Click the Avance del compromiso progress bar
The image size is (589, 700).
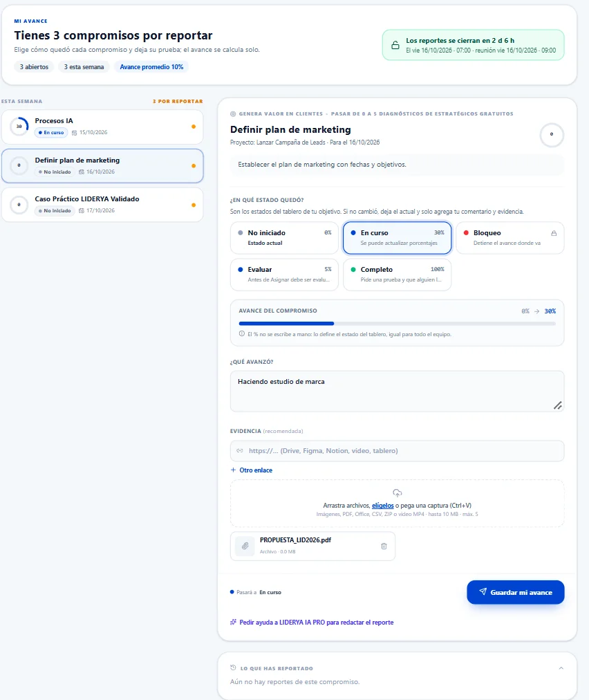[397, 323]
